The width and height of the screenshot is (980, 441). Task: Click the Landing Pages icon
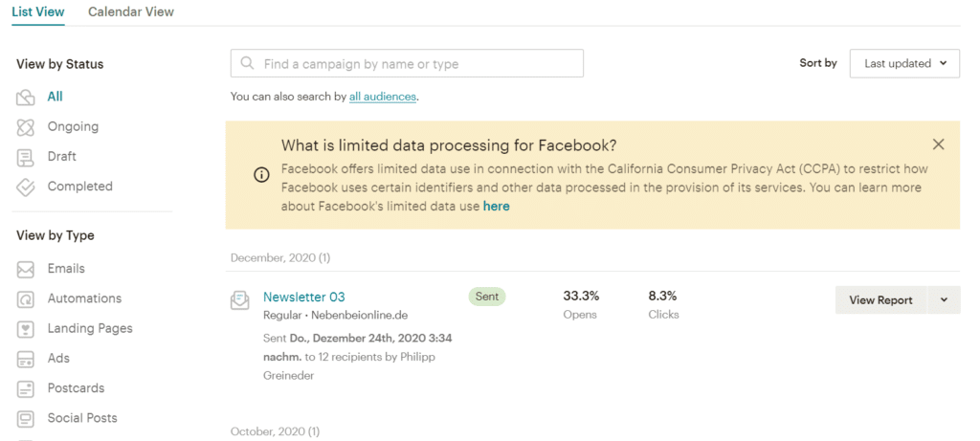26,329
